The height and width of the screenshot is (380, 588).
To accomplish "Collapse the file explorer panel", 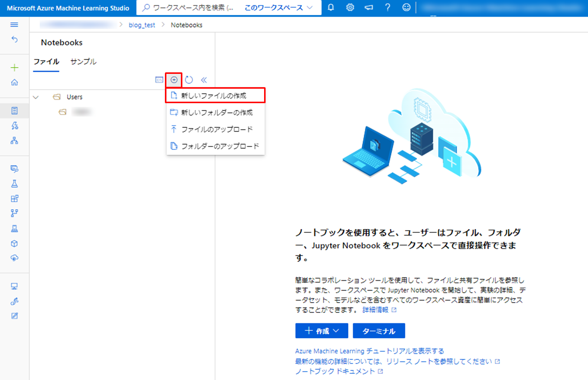I will click(204, 80).
